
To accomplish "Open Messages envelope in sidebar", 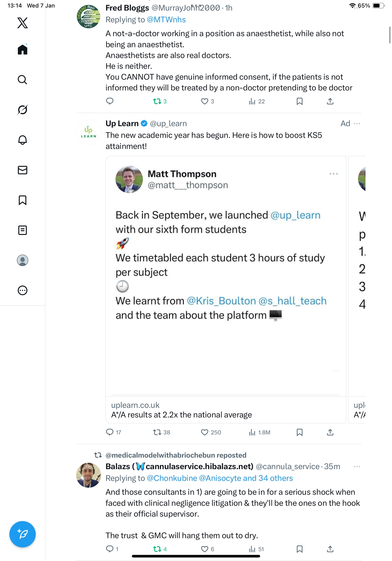I will (x=23, y=170).
